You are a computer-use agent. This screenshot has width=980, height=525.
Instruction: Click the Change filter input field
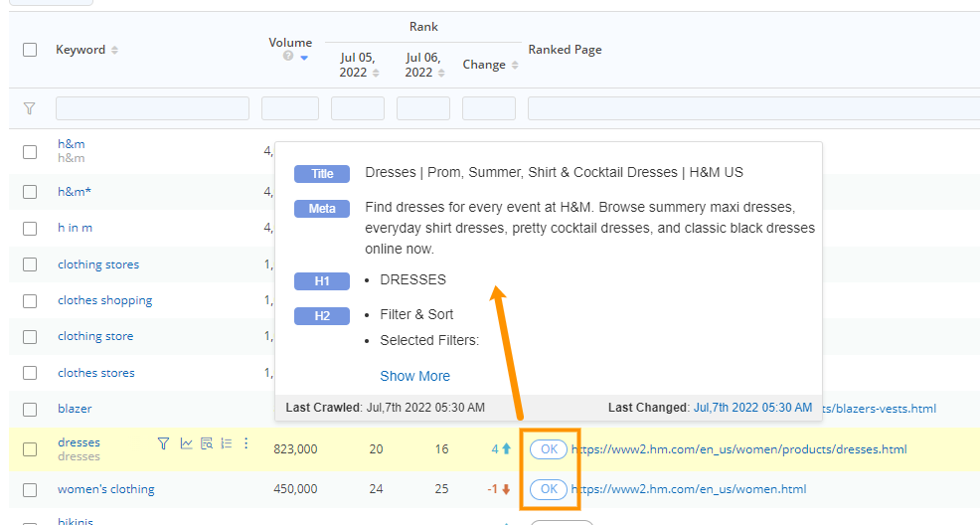489,108
